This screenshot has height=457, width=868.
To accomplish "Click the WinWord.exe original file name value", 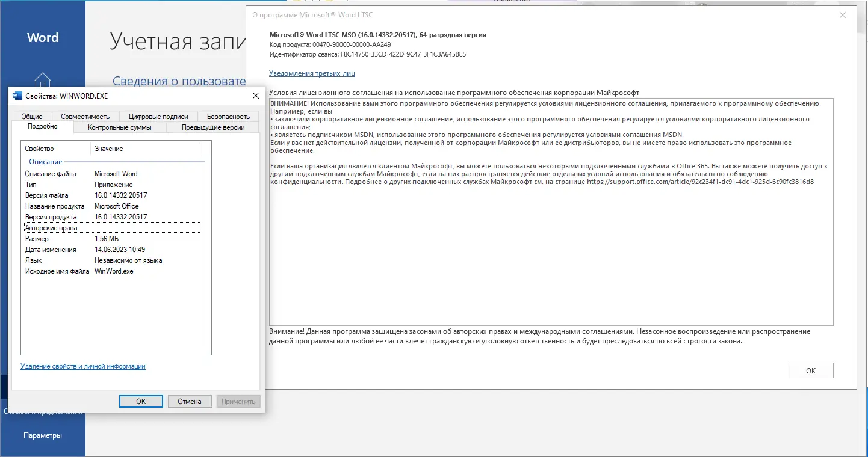I will [x=114, y=271].
